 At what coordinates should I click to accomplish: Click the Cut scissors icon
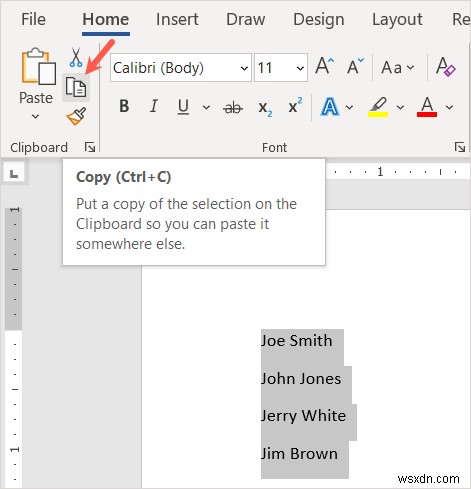[76, 58]
